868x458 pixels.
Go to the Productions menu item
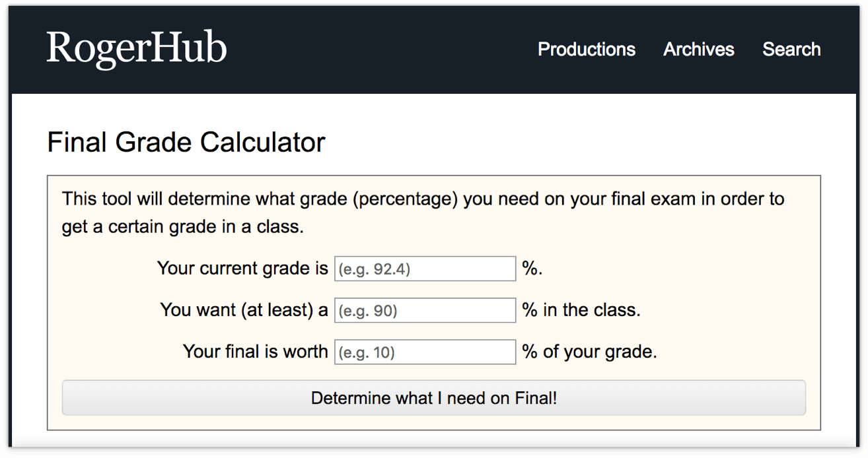pyautogui.click(x=586, y=49)
